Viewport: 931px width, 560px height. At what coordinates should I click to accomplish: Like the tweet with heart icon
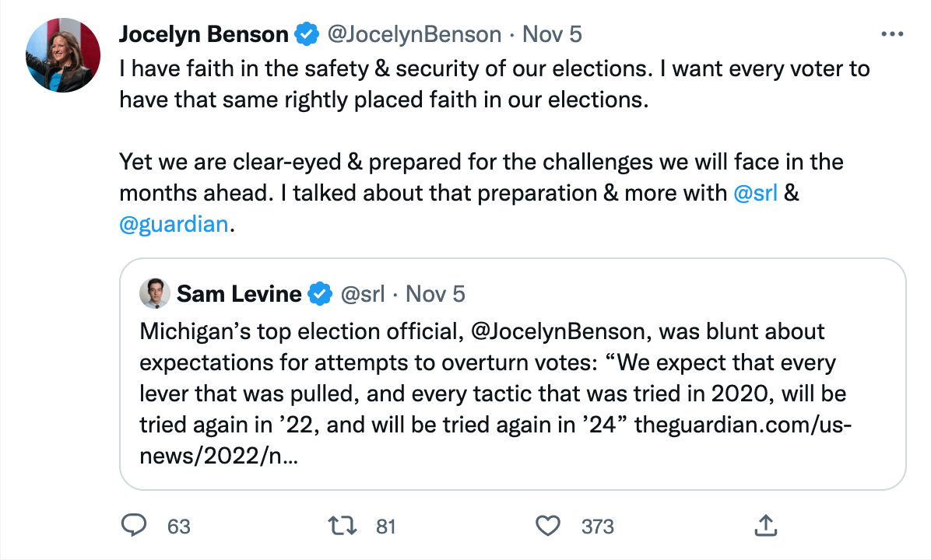click(550, 526)
